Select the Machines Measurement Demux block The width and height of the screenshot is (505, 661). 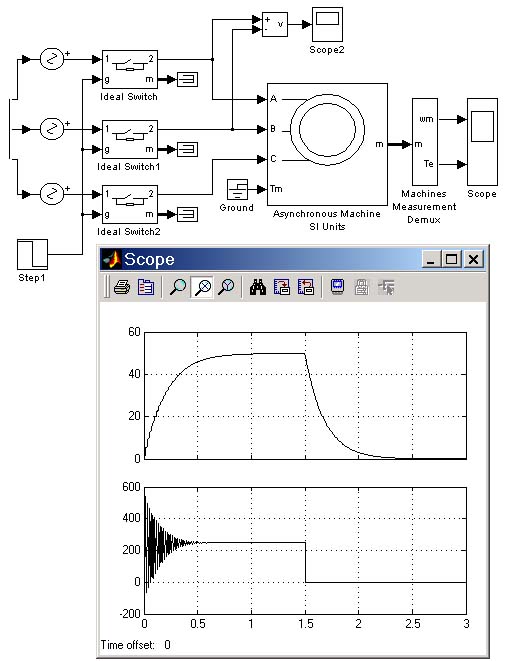[424, 142]
